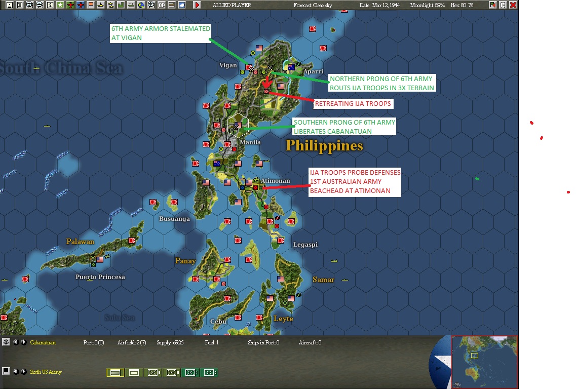The image size is (576, 392).
Task: Select the first dark green infantry counter
Action: coord(190,373)
